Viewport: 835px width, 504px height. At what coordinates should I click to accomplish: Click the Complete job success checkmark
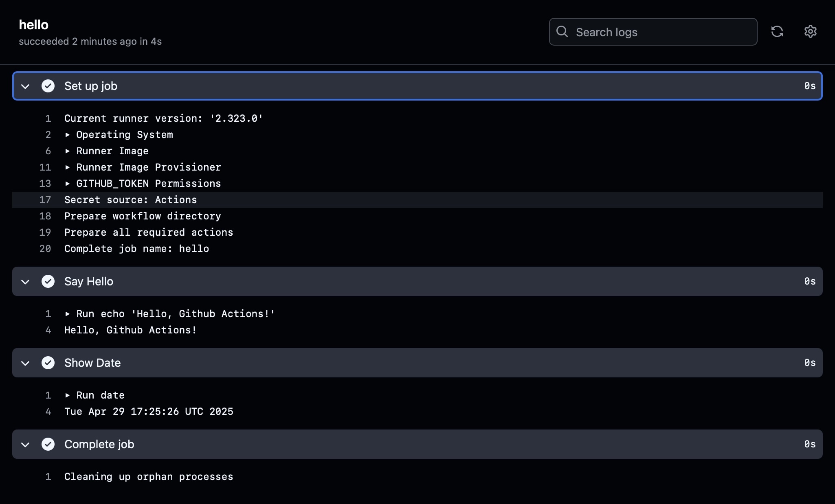click(x=48, y=444)
